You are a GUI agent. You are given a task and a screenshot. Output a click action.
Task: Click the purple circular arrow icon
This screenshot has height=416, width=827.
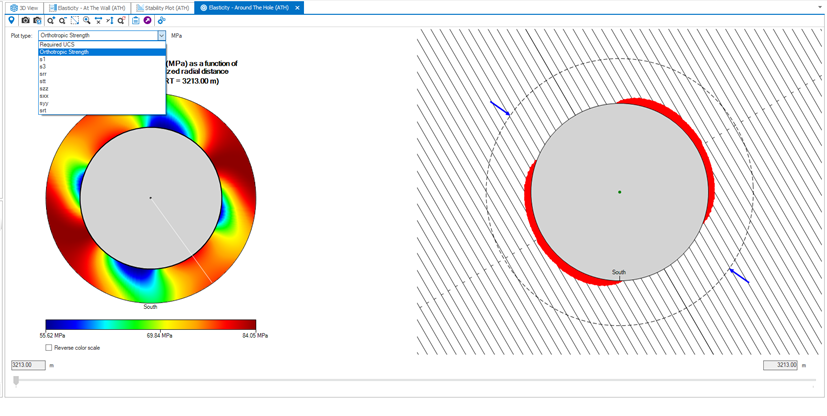click(148, 20)
